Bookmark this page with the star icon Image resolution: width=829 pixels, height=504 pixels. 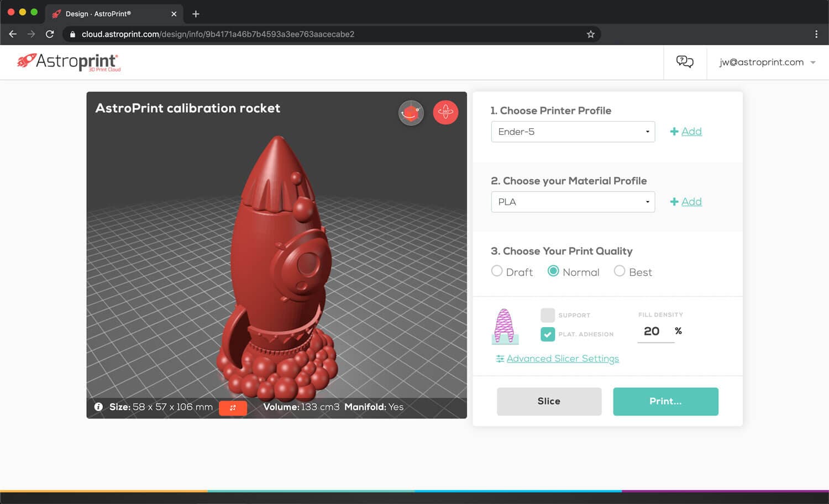pos(590,34)
